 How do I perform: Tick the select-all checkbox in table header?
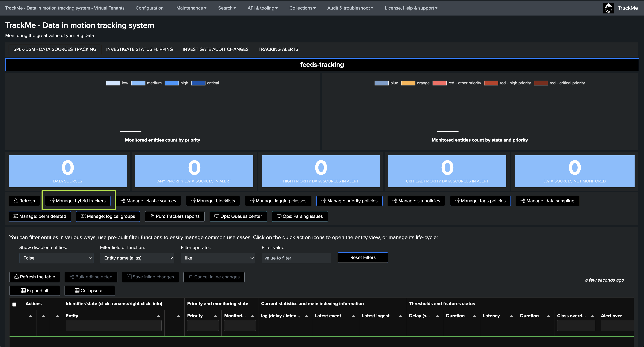[x=14, y=305]
